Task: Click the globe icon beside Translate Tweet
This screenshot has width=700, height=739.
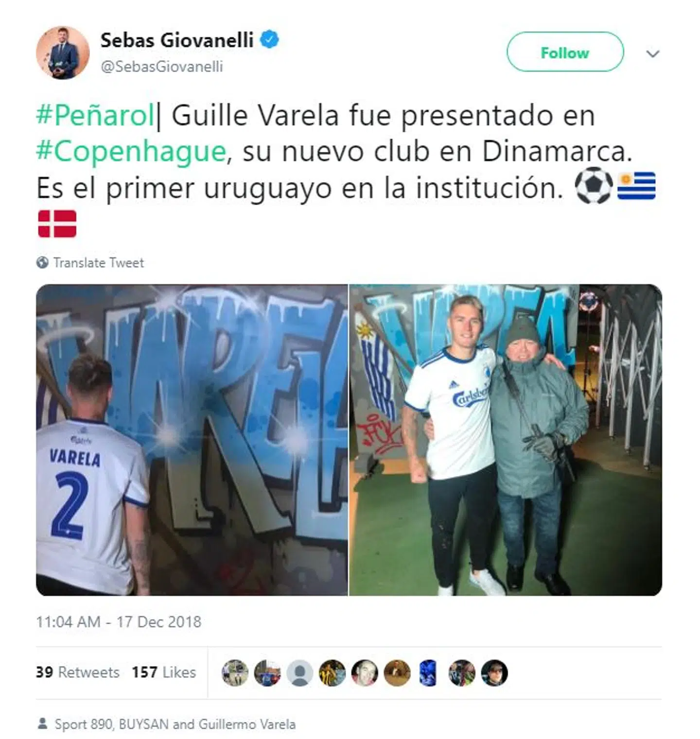Action: click(x=43, y=262)
